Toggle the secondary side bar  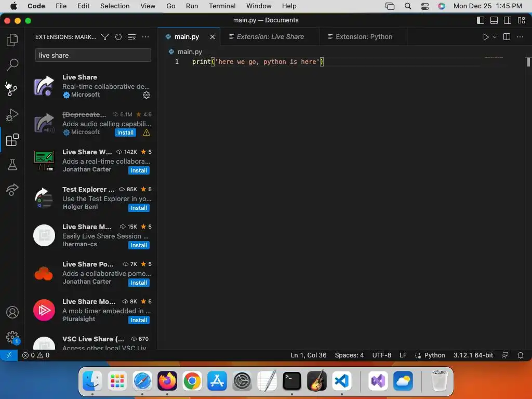tap(508, 20)
